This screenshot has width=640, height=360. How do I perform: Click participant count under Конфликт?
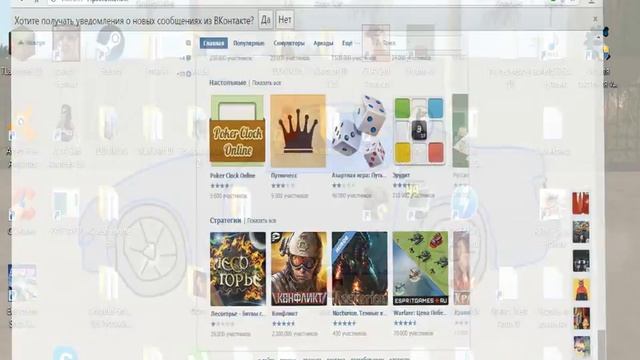coord(295,333)
